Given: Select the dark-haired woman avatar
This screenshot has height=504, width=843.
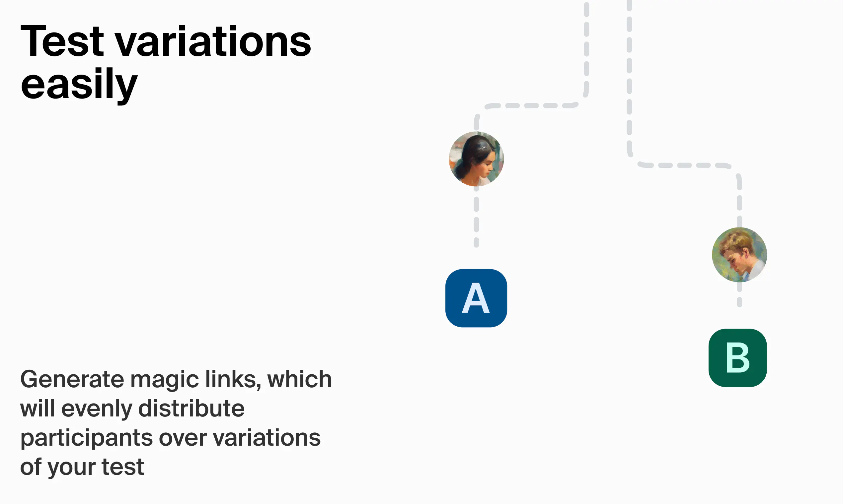Looking at the screenshot, I should tap(476, 158).
